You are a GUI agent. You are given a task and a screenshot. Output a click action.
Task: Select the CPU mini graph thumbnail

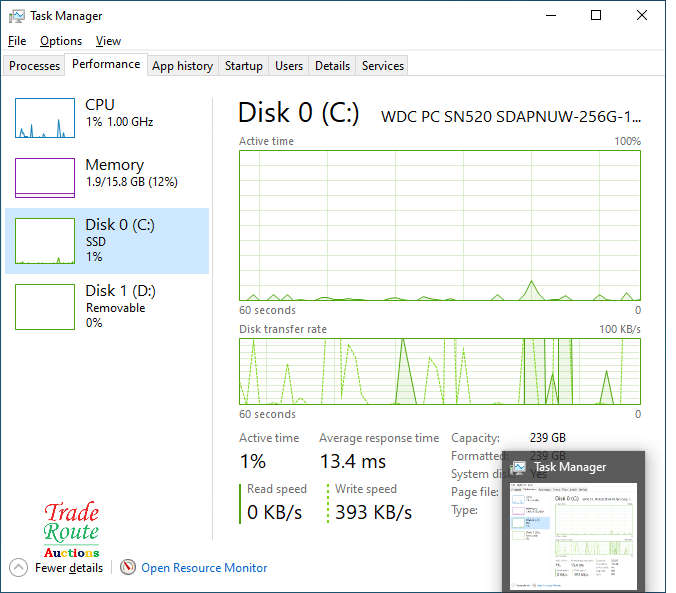point(45,118)
